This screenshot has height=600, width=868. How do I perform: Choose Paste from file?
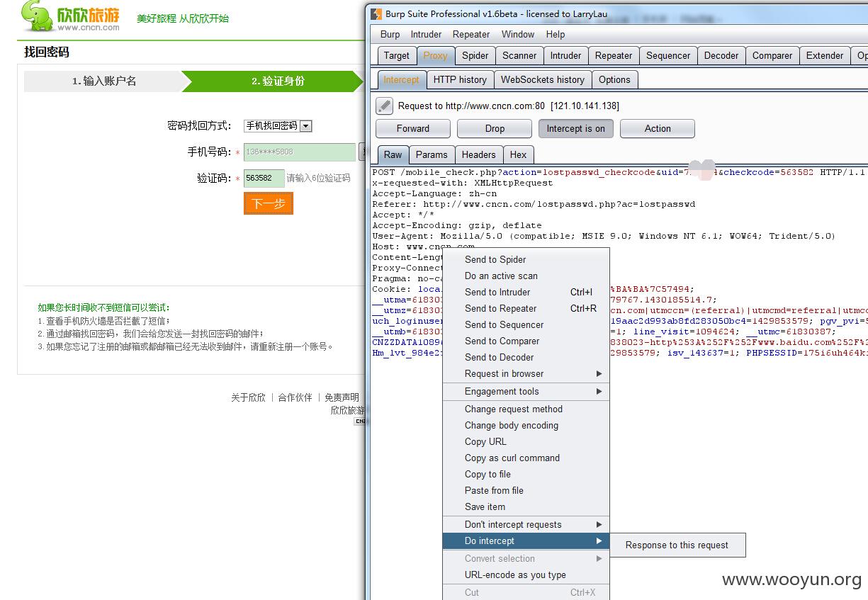pyautogui.click(x=526, y=490)
